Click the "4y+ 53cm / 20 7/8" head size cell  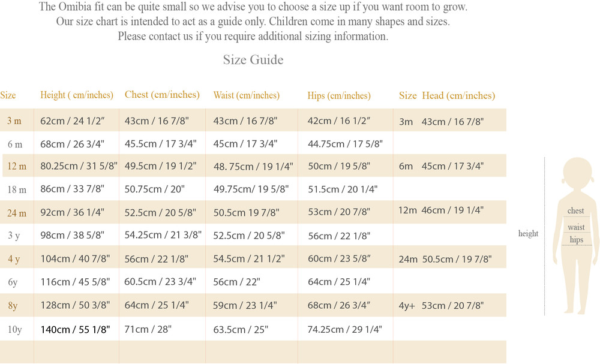(441, 305)
